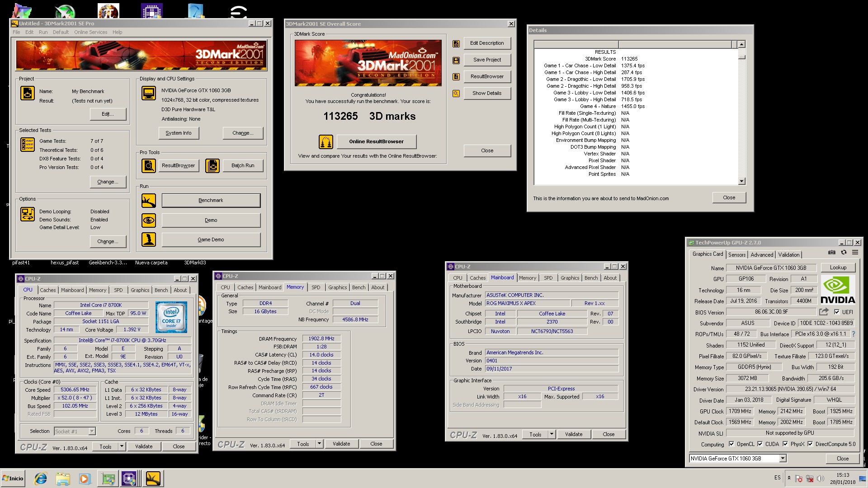
Task: Open Windows Media Player from the taskbar
Action: pyautogui.click(x=85, y=479)
